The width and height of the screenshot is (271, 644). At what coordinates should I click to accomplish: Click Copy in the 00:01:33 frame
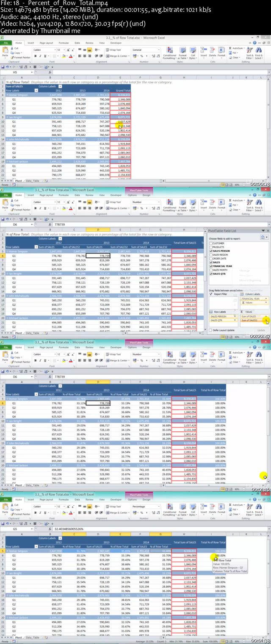pyautogui.click(x=17, y=510)
